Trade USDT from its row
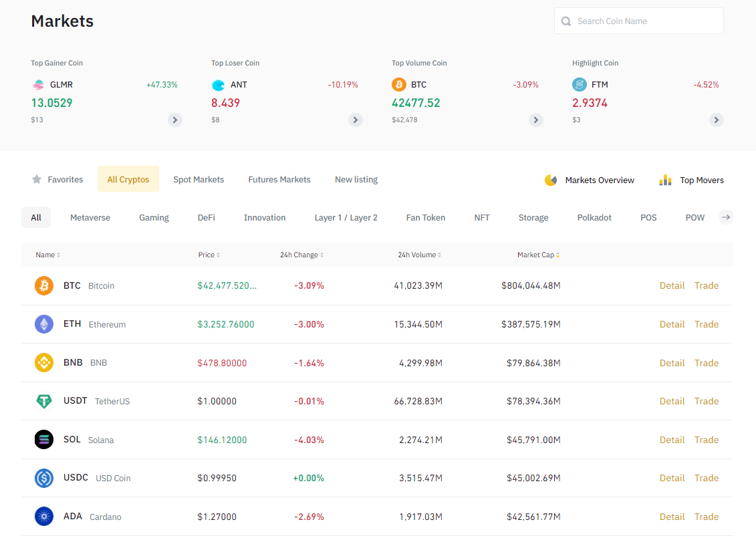Viewport: 756px width, 536px height. pyautogui.click(x=707, y=401)
